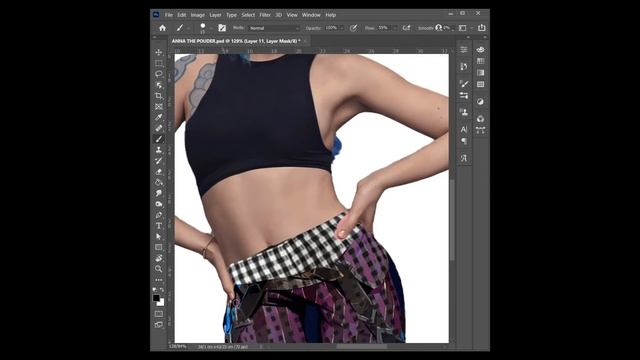
Task: Select the Crop tool
Action: (x=159, y=96)
